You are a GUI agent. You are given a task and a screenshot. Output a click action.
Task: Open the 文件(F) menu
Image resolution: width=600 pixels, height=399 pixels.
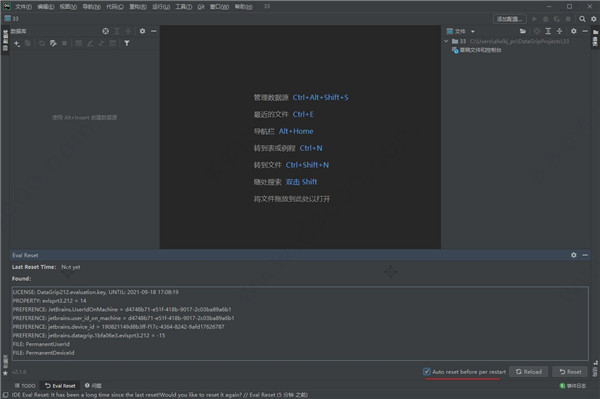pos(23,7)
